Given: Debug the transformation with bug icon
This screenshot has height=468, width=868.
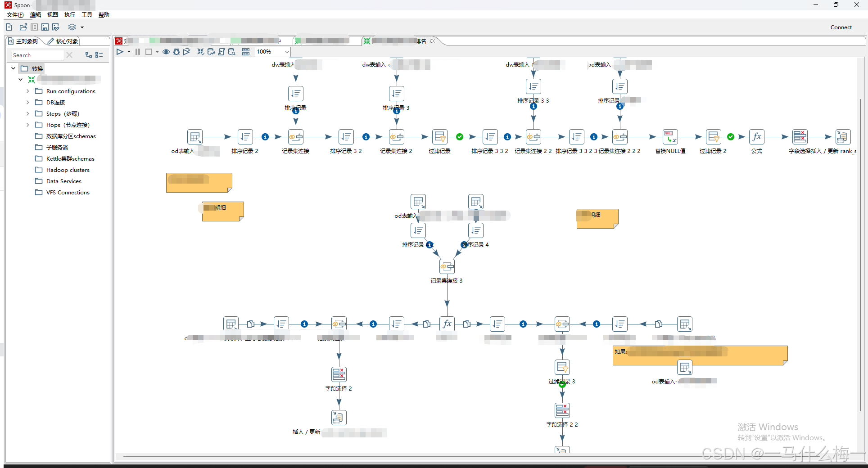Looking at the screenshot, I should 176,52.
